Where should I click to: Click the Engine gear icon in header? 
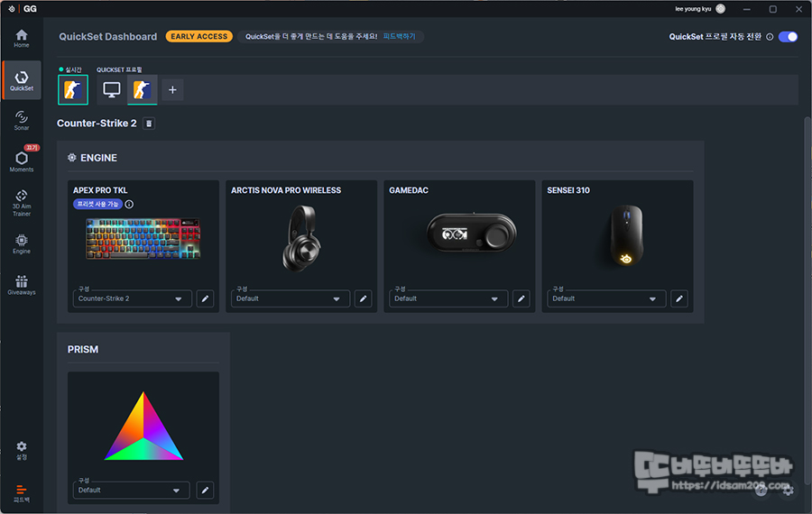[x=72, y=158]
